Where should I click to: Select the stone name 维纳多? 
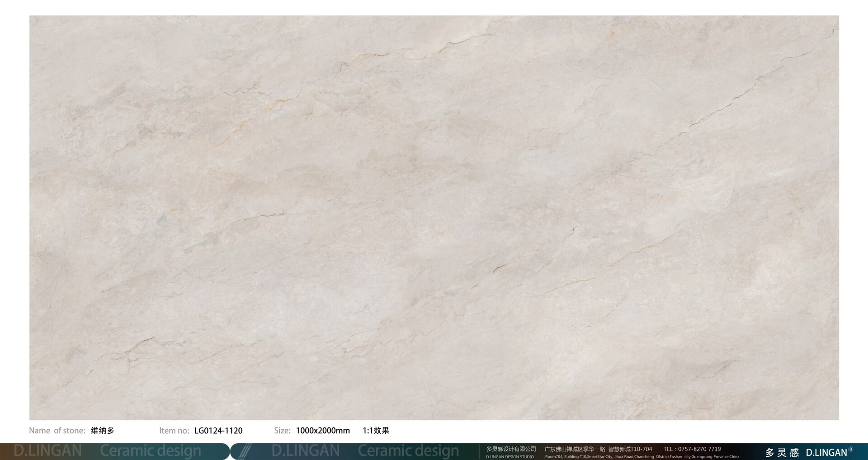click(x=103, y=431)
